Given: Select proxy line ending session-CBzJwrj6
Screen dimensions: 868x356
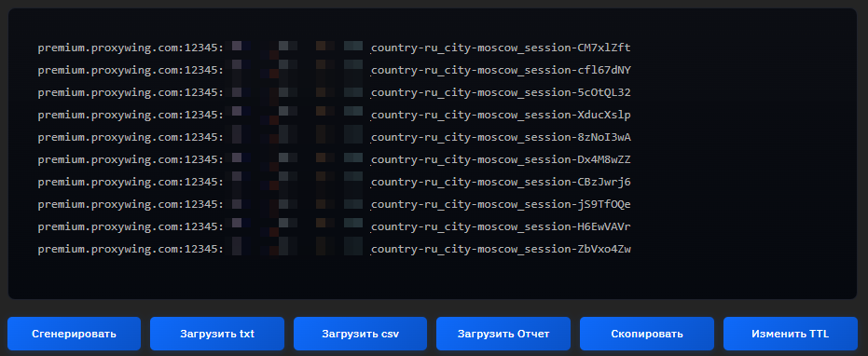Looking at the screenshot, I should 335,182.
